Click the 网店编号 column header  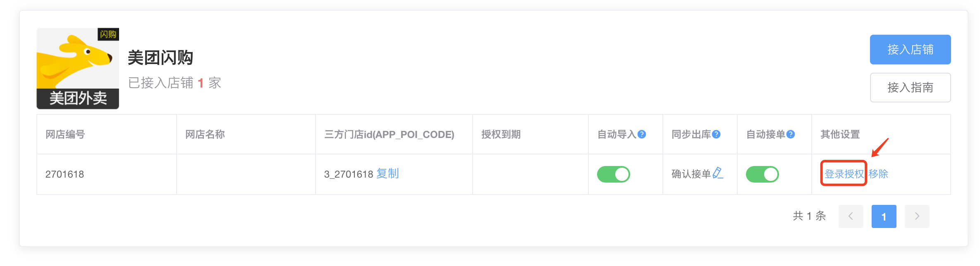[65, 134]
